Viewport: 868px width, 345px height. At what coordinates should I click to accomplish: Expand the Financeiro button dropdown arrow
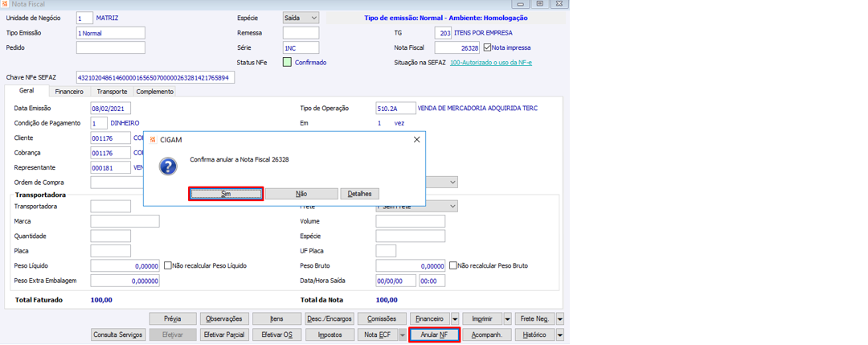[454, 319]
